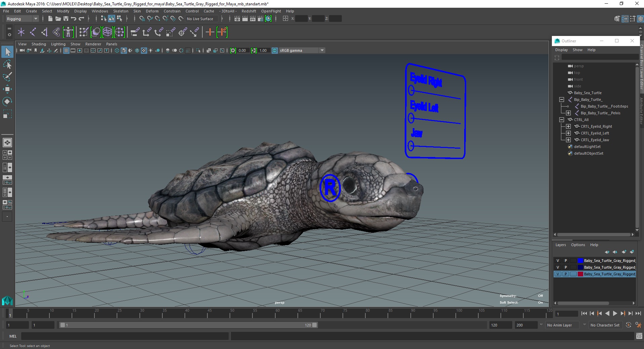Open the Rigging menu set dropdown
The image size is (644, 349).
coord(22,19)
